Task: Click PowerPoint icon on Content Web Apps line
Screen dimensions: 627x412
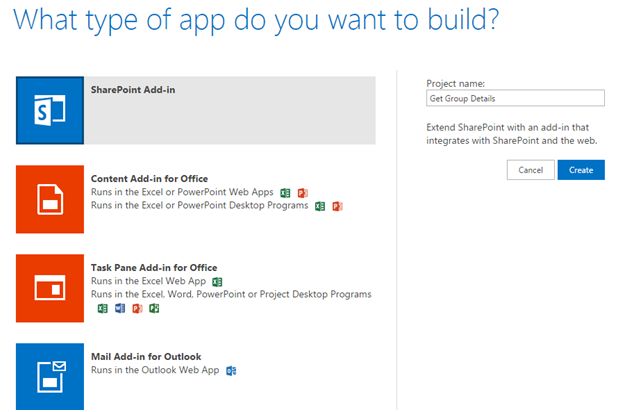Action: click(302, 192)
